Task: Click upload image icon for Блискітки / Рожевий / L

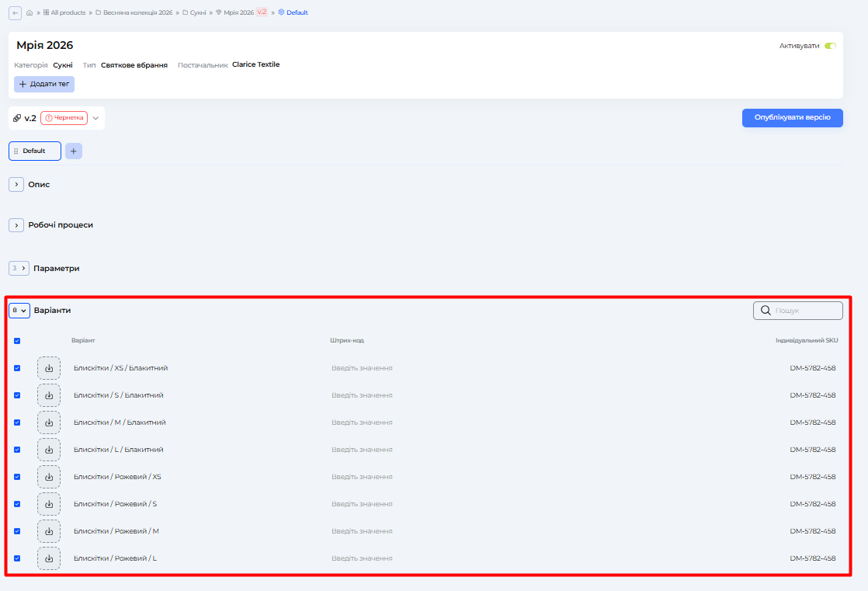Action: click(x=49, y=558)
